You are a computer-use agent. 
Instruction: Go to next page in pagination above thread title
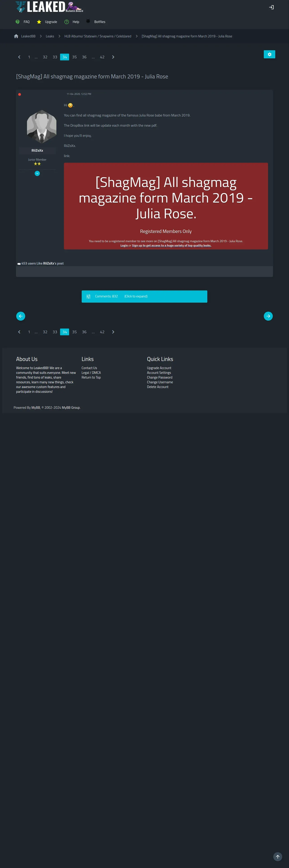(113, 57)
